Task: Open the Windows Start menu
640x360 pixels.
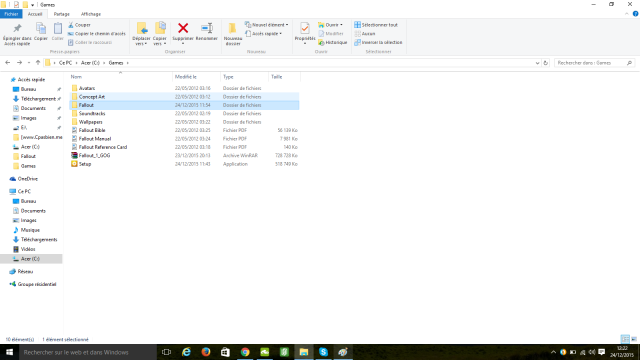Action: point(9,352)
